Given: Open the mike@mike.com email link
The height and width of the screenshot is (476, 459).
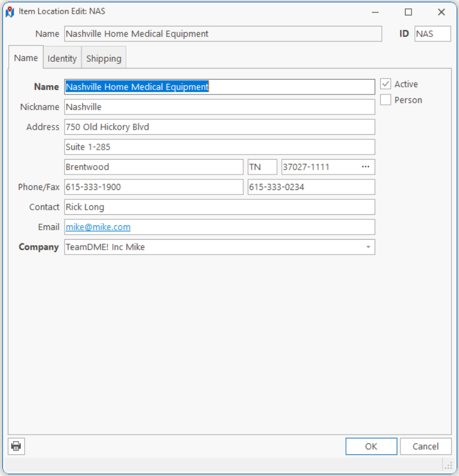Looking at the screenshot, I should point(98,227).
